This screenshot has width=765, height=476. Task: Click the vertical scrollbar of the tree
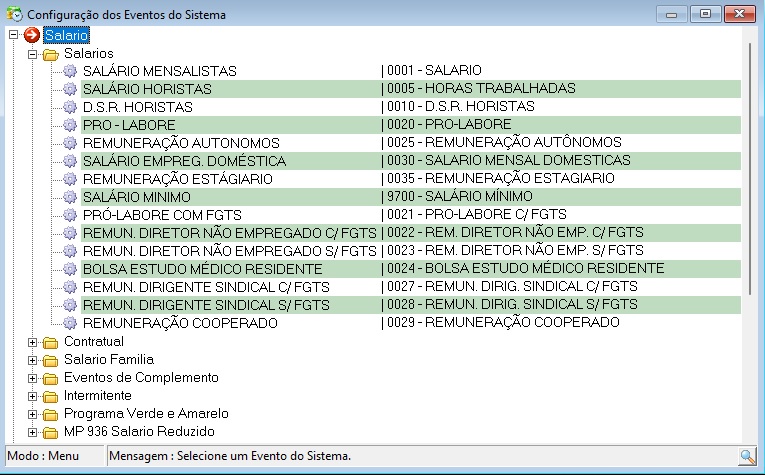point(747,160)
